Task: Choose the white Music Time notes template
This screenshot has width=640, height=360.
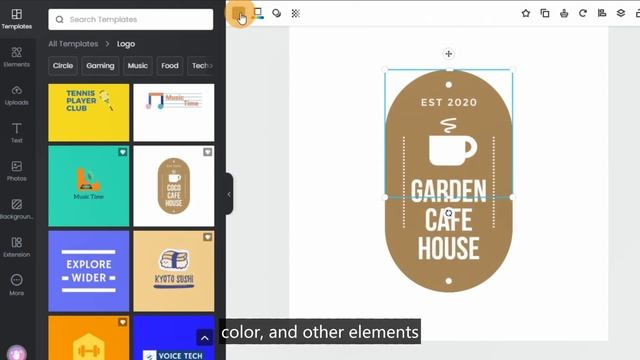Action: (174, 113)
